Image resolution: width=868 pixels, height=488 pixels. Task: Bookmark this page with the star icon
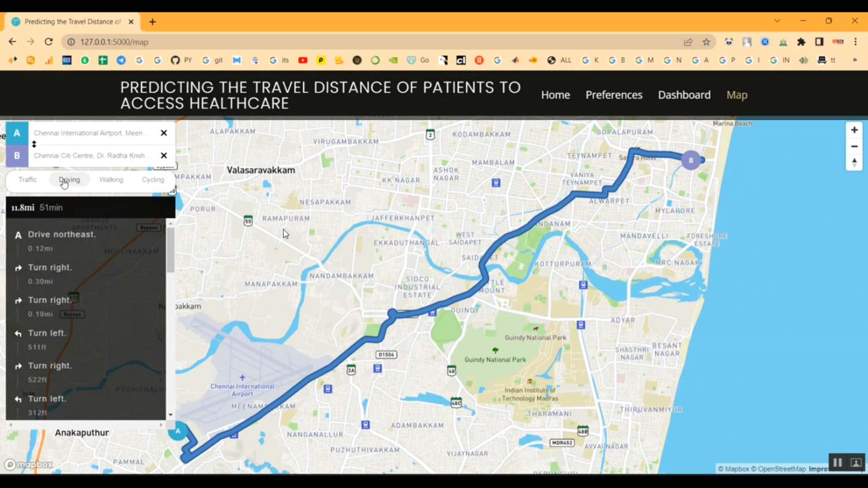click(x=706, y=42)
